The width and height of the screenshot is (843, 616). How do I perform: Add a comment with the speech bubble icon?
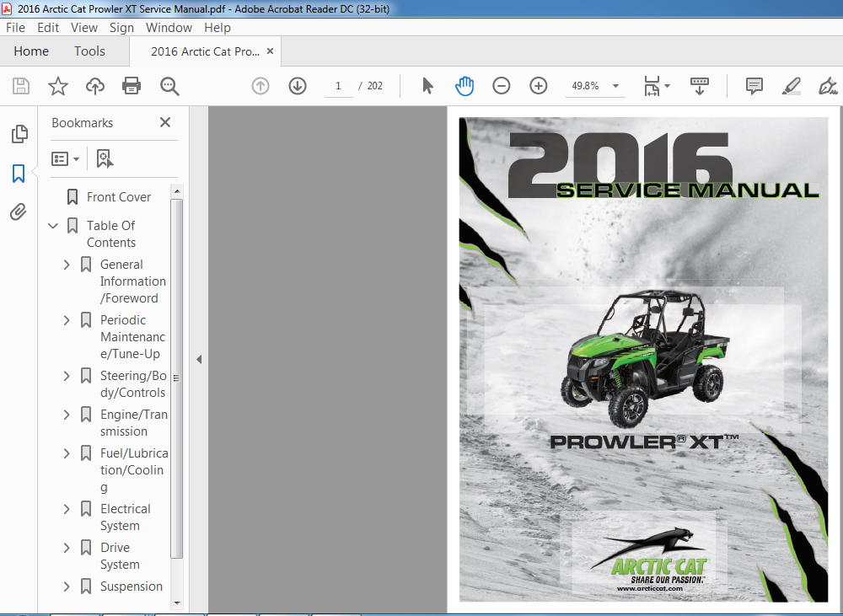(754, 86)
